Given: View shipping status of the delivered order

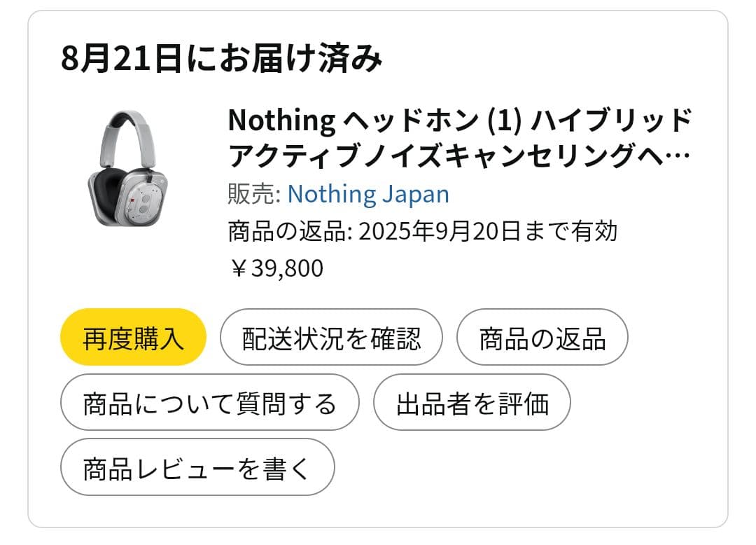Looking at the screenshot, I should pyautogui.click(x=331, y=337).
